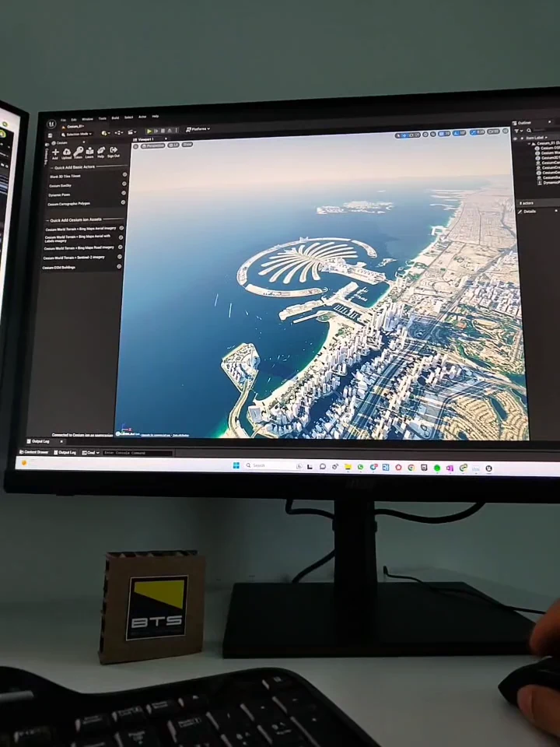The image size is (560, 747).
Task: Open the add content dropdown in toolbar
Action: pos(106,133)
